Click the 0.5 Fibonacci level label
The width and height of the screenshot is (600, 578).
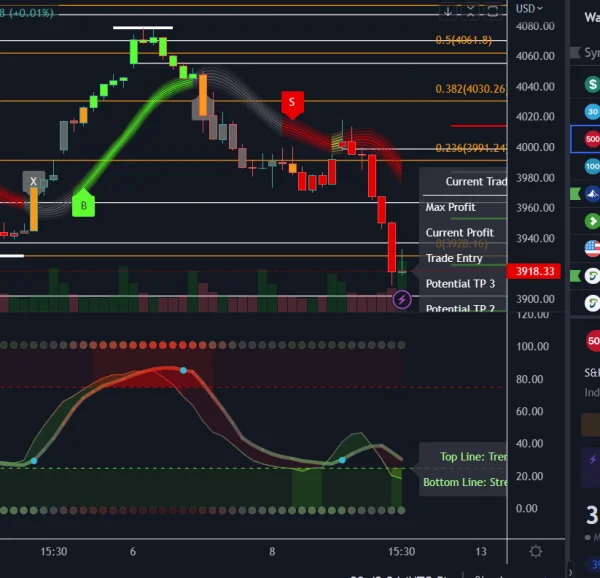463,40
